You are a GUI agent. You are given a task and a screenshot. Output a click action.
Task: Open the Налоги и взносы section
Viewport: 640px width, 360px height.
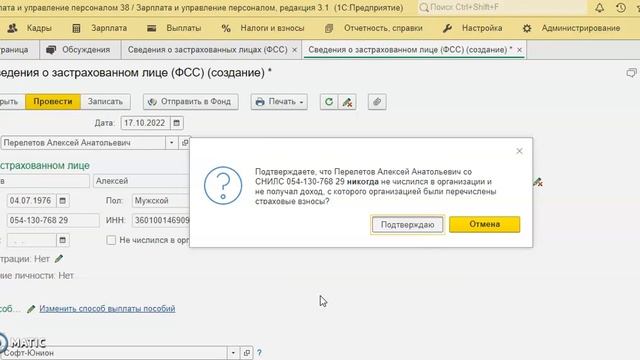(263, 28)
